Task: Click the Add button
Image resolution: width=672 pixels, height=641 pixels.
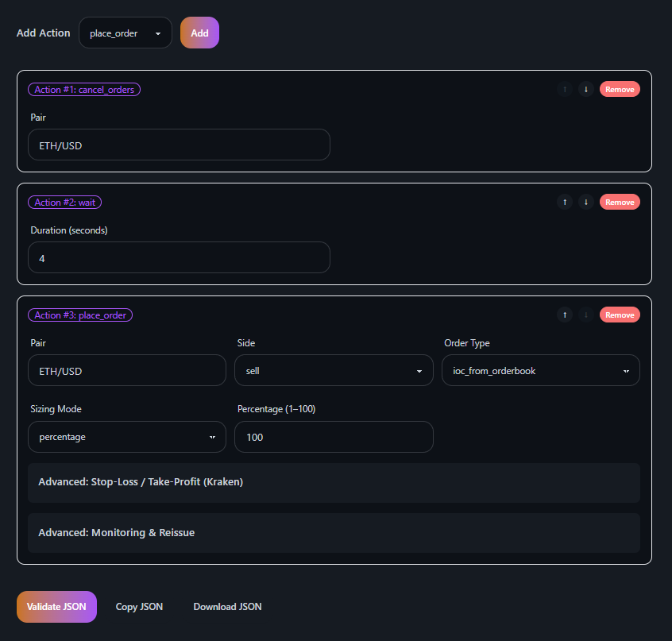Action: tap(199, 33)
